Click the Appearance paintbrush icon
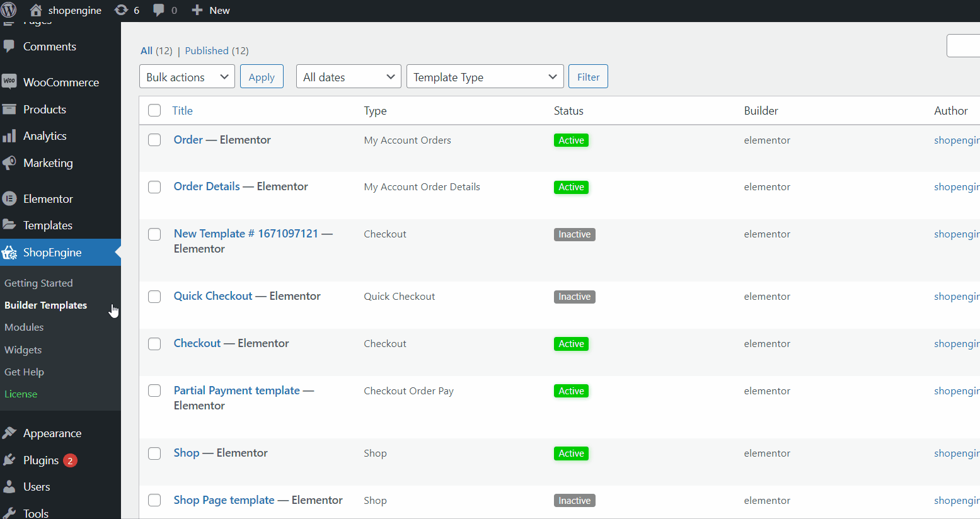The image size is (980, 519). (9, 433)
